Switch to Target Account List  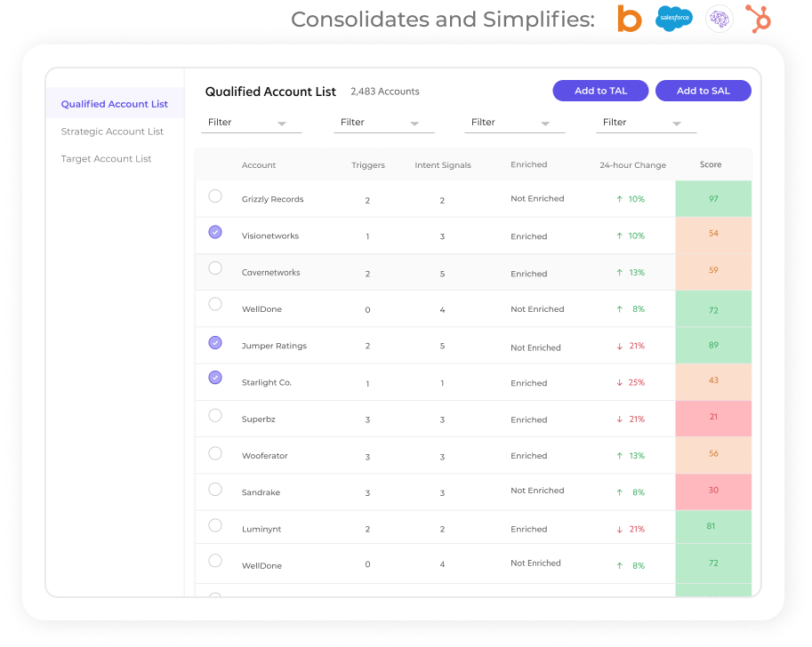coord(106,159)
